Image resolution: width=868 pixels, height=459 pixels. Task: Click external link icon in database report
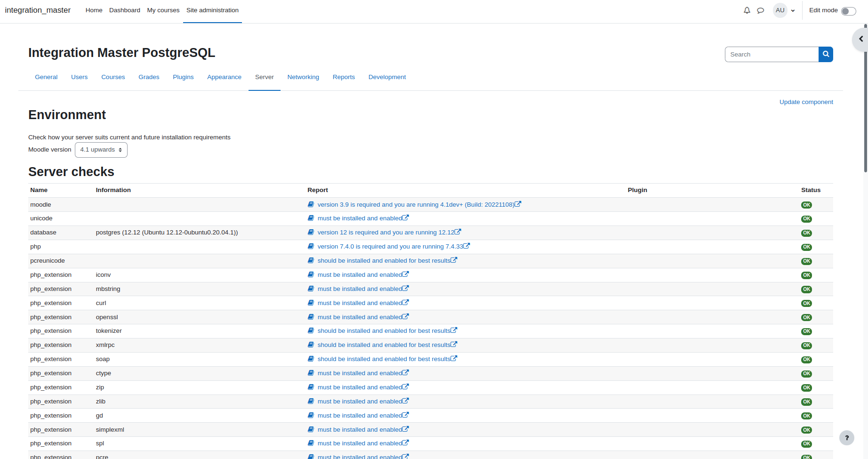pyautogui.click(x=458, y=232)
